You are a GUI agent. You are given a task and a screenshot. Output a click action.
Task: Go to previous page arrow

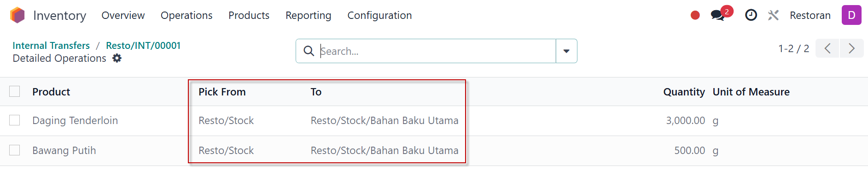(827, 48)
